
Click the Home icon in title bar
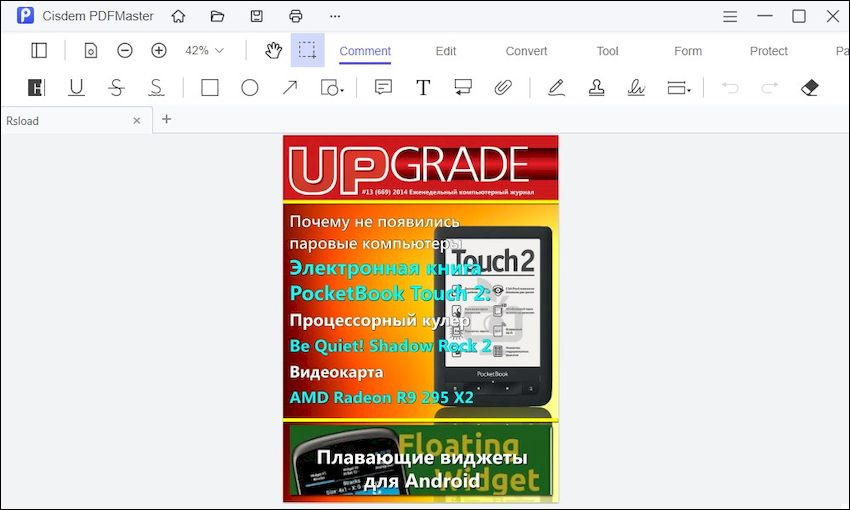(x=178, y=16)
